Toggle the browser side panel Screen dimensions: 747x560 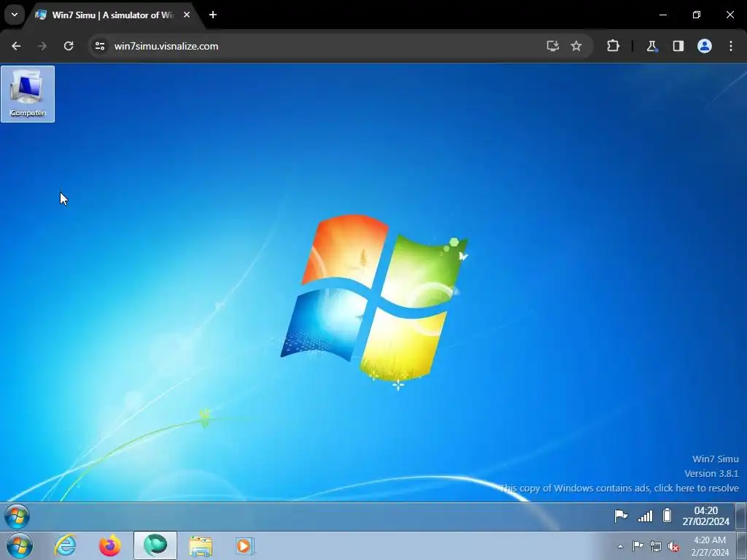pos(678,46)
